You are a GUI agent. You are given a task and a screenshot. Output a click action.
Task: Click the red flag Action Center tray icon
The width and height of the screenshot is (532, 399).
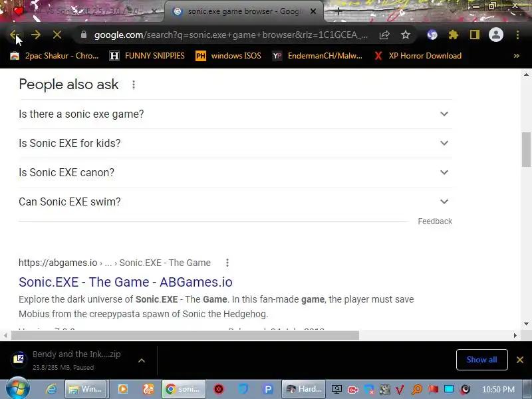click(433, 390)
